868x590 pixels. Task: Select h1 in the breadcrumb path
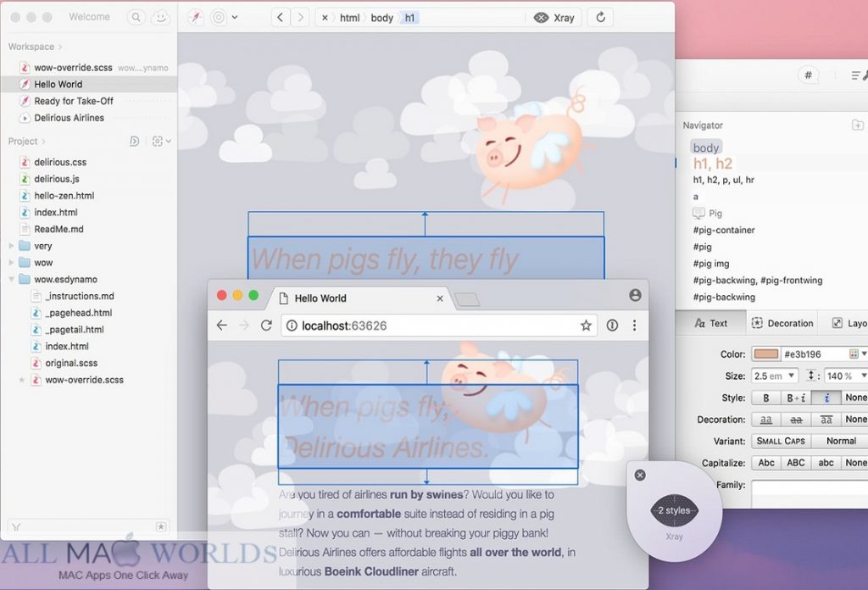click(x=409, y=18)
